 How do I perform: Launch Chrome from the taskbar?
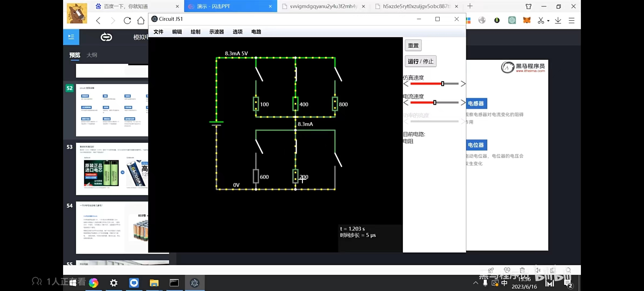click(x=94, y=283)
